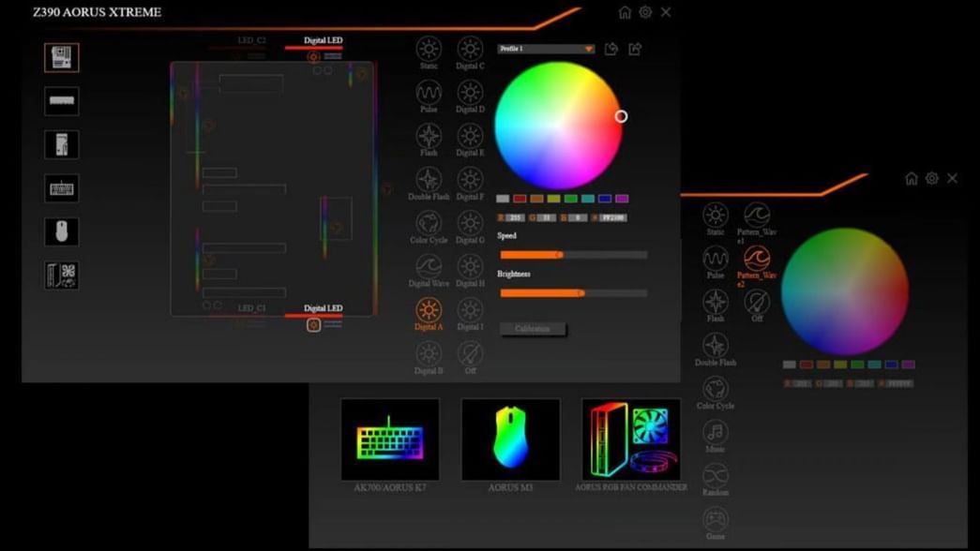Open the keyboard device settings in sidebar
980x551 pixels.
60,187
